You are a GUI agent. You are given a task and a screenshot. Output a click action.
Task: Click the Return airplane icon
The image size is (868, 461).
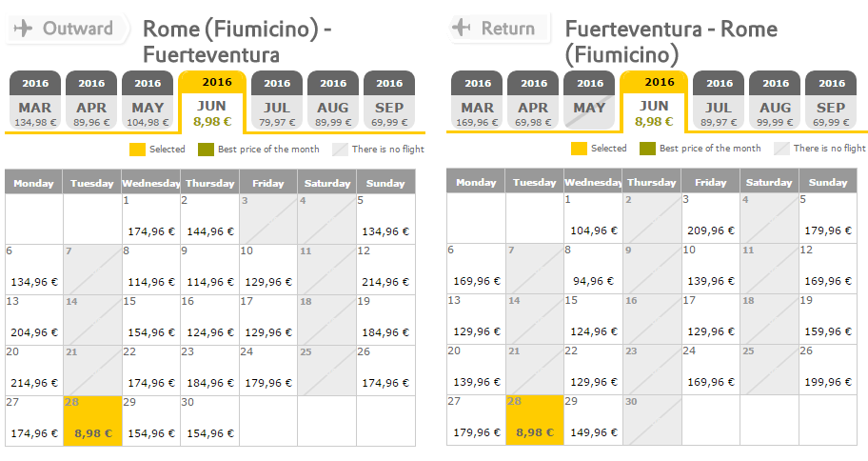[x=461, y=28]
